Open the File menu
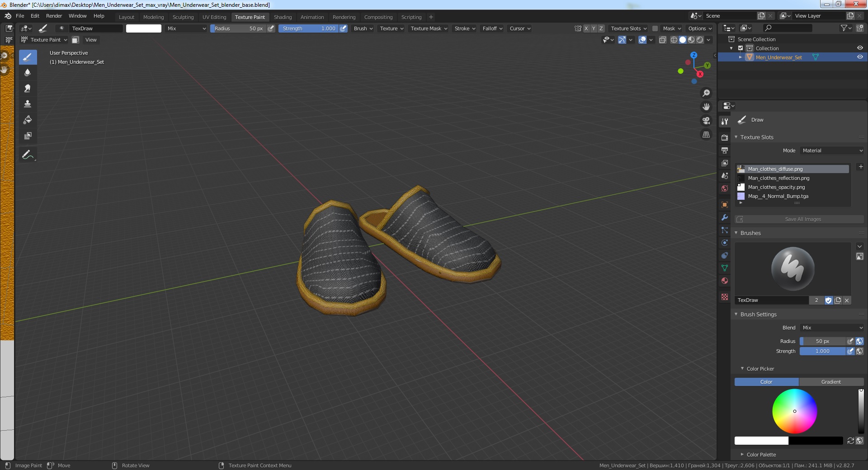The image size is (868, 470). (20, 16)
